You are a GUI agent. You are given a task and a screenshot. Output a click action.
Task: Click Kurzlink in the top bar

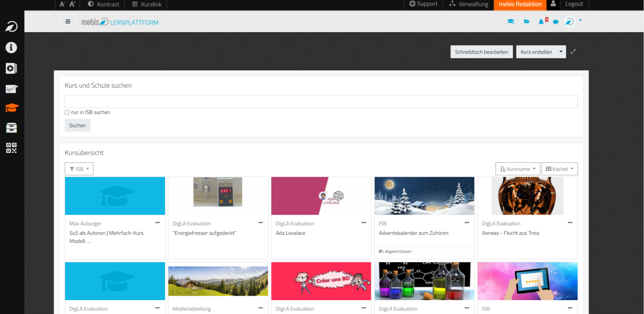(x=148, y=4)
